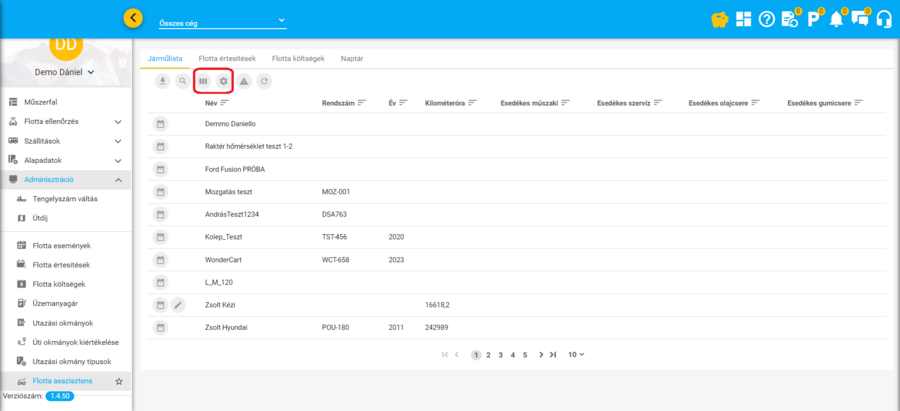Go to page 3 in pagination

pyautogui.click(x=500, y=354)
